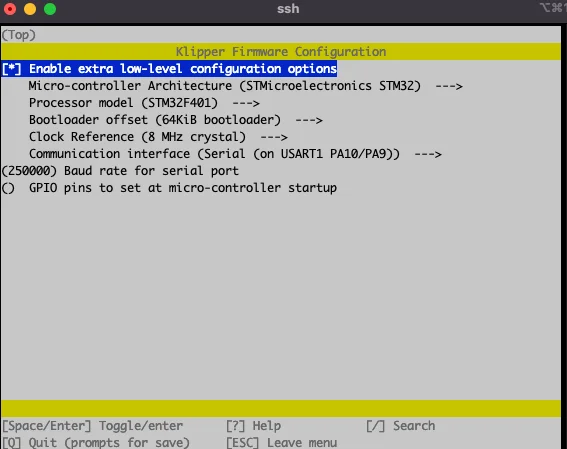This screenshot has width=567, height=449.
Task: Click the Space/Enter Toggle/enter hint
Action: 93,426
